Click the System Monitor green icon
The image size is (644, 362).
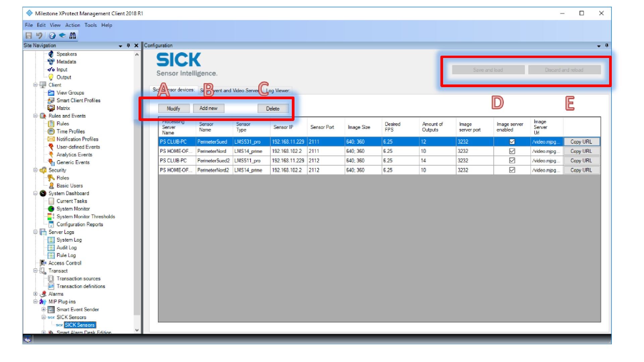(x=51, y=209)
